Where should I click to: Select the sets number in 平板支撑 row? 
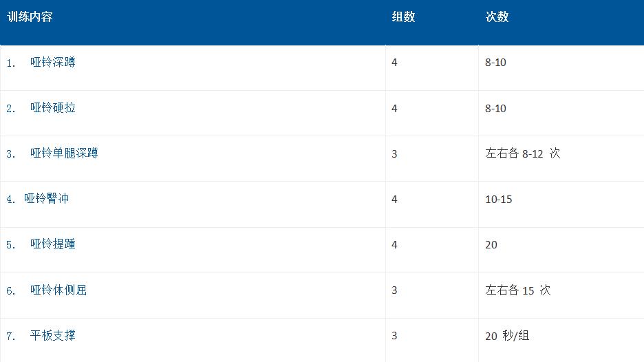[394, 336]
